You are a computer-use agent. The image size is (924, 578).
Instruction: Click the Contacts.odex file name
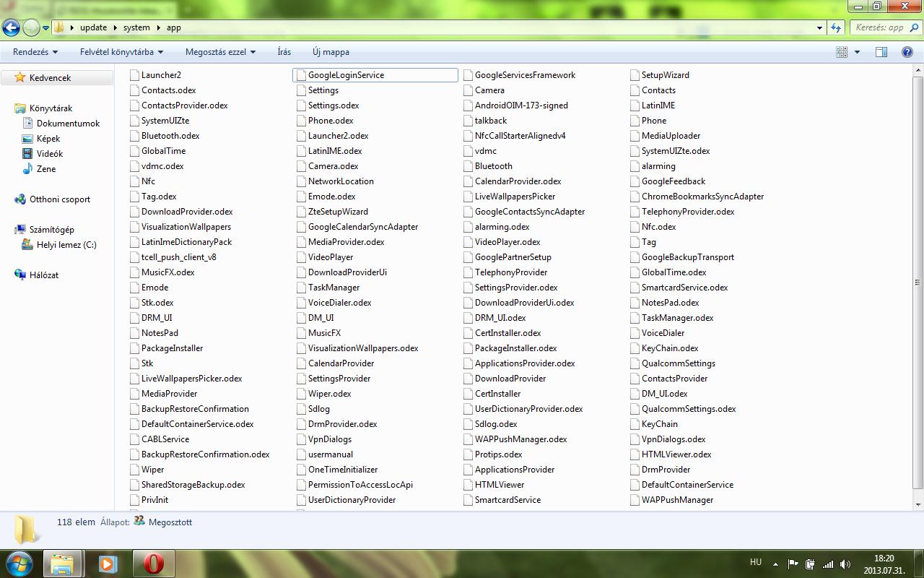[x=168, y=90]
